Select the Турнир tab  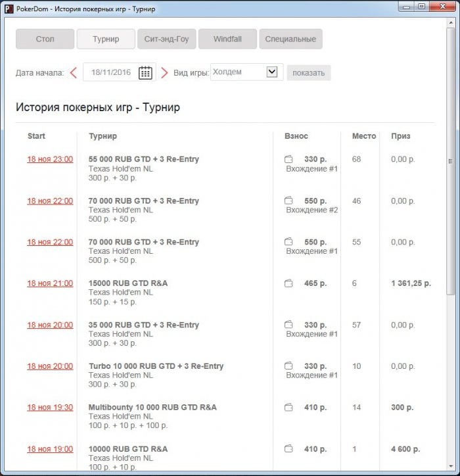click(106, 39)
